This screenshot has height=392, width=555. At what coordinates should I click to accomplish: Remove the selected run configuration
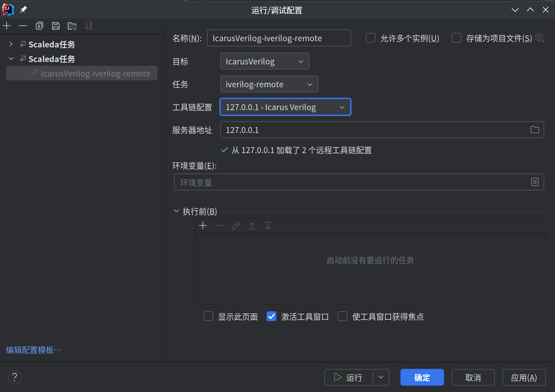pyautogui.click(x=23, y=26)
